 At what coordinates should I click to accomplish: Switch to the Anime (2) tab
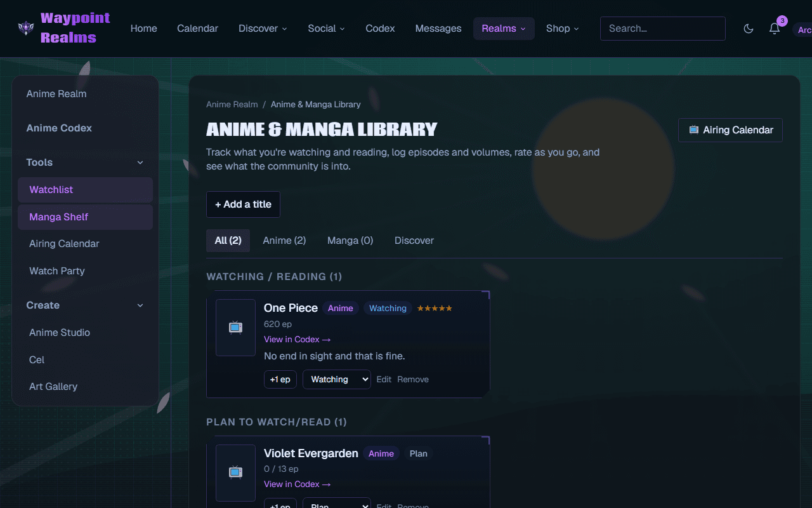(284, 241)
